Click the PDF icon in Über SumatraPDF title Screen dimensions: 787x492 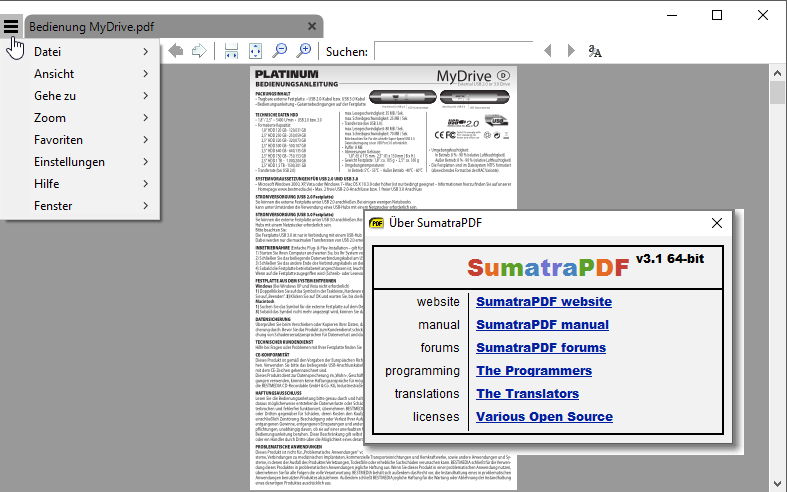pos(376,223)
